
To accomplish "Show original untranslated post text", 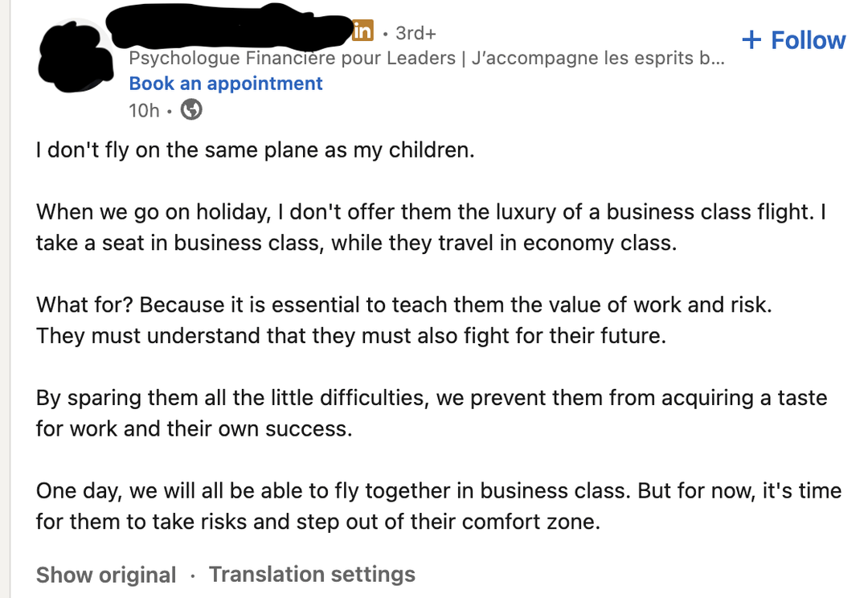I will coord(106,575).
